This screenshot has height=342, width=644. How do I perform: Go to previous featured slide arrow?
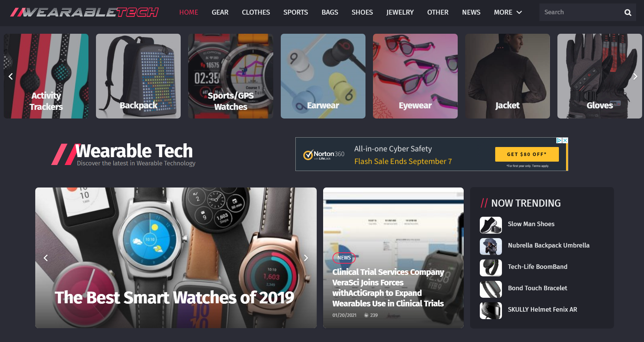pos(46,258)
